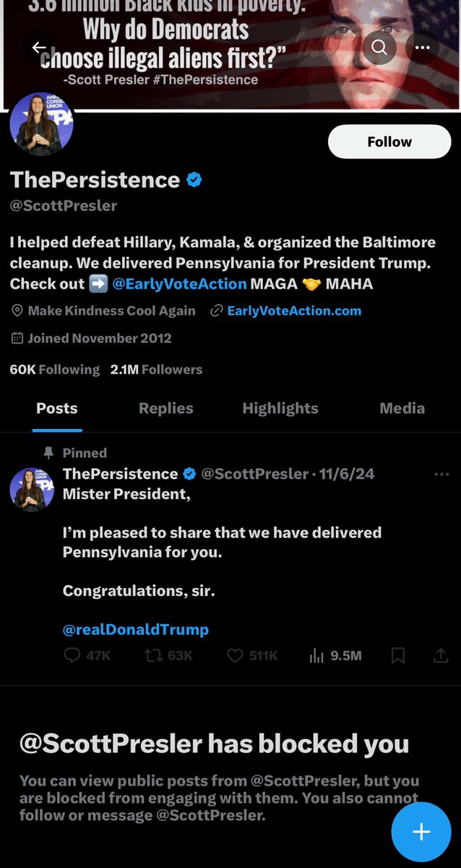Screen dimensions: 461x868
Task: Open profile search magnifier icon
Action: 379,48
